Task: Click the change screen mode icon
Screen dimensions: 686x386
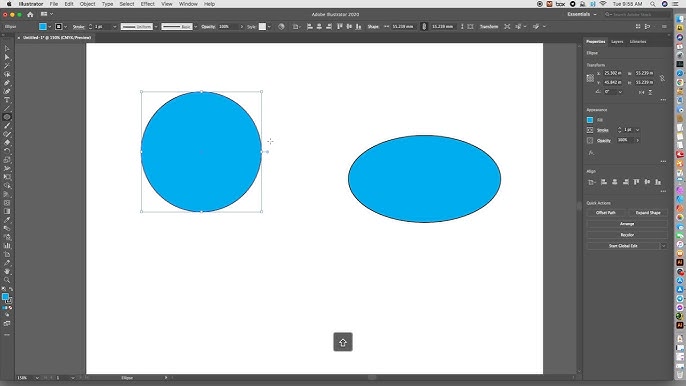Action: (7, 323)
